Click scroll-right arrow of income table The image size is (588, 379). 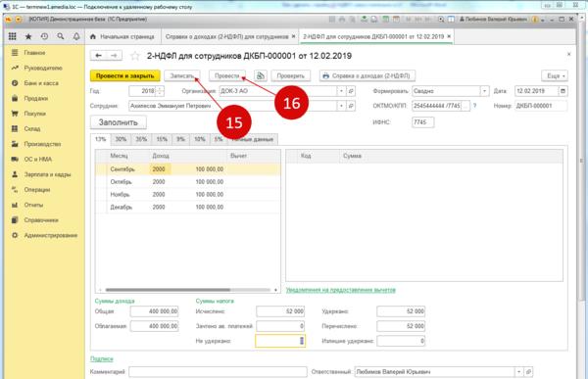pyautogui.click(x=275, y=290)
